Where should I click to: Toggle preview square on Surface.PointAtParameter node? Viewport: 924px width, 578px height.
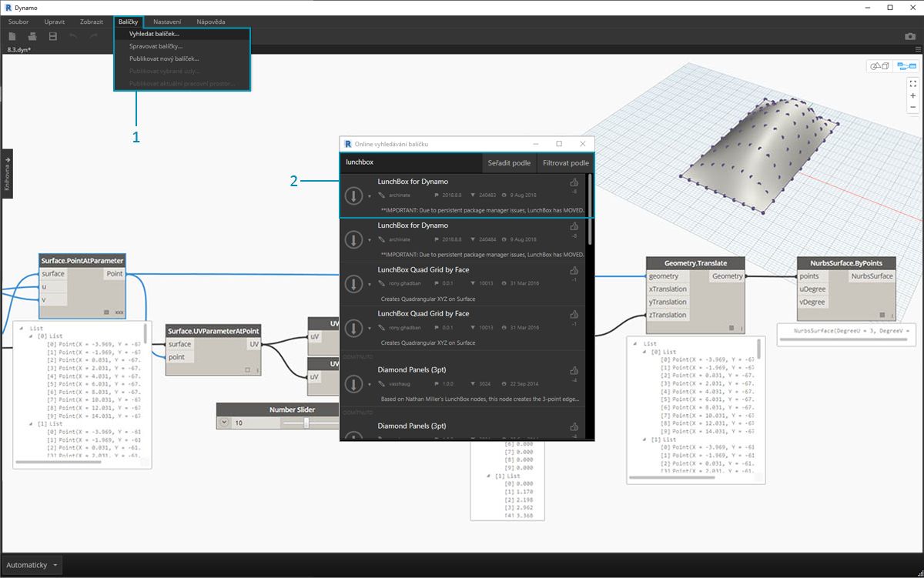tap(105, 312)
